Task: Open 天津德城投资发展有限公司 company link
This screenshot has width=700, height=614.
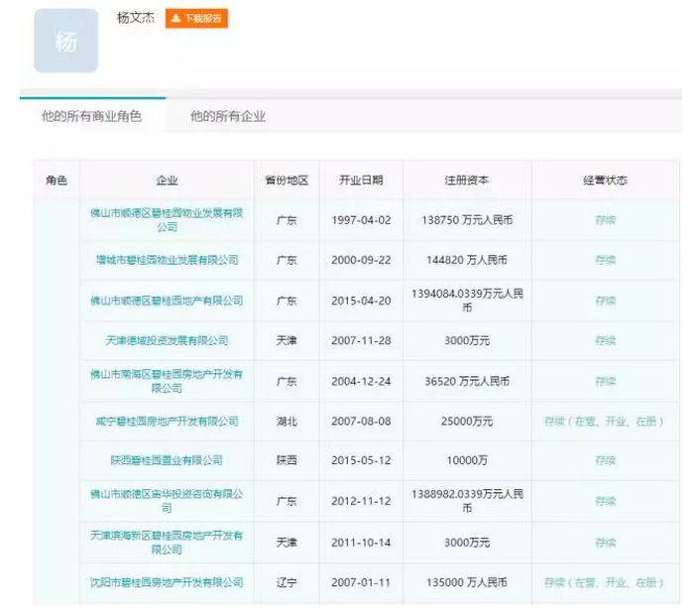Action: pyautogui.click(x=167, y=340)
